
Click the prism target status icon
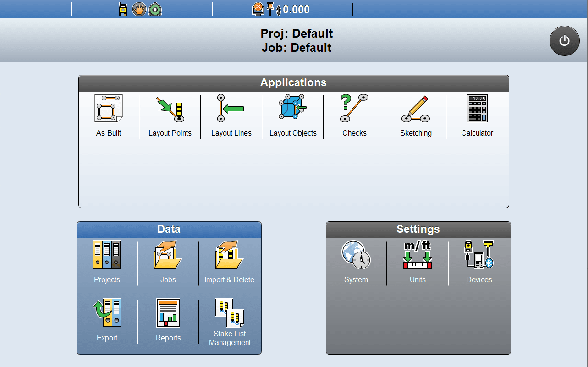pos(155,9)
